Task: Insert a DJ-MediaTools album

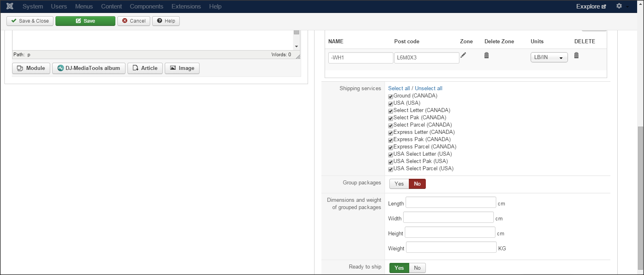Action: (x=89, y=68)
